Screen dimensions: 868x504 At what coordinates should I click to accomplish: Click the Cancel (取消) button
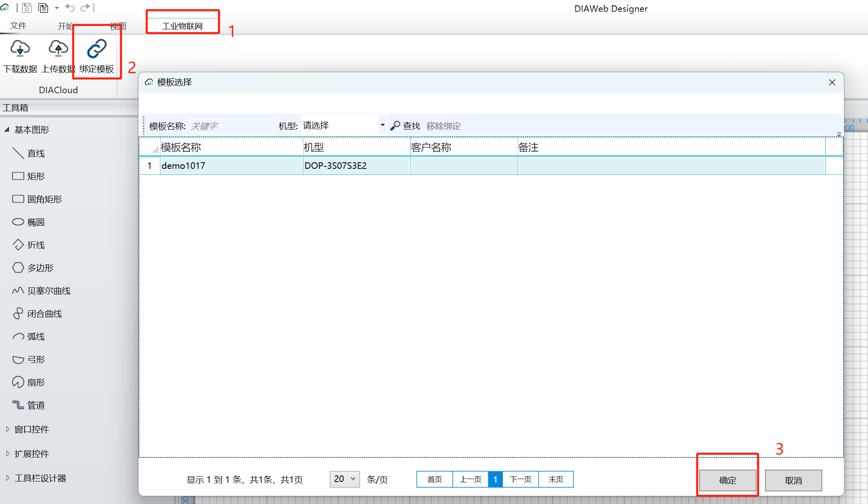[793, 480]
